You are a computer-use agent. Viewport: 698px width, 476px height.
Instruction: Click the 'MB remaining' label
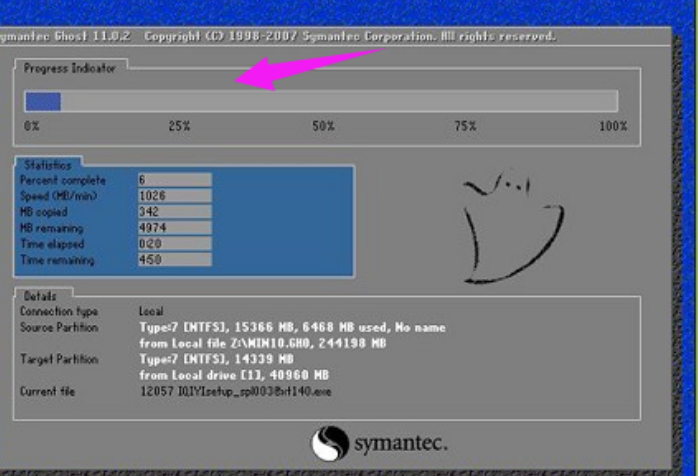[x=52, y=228]
